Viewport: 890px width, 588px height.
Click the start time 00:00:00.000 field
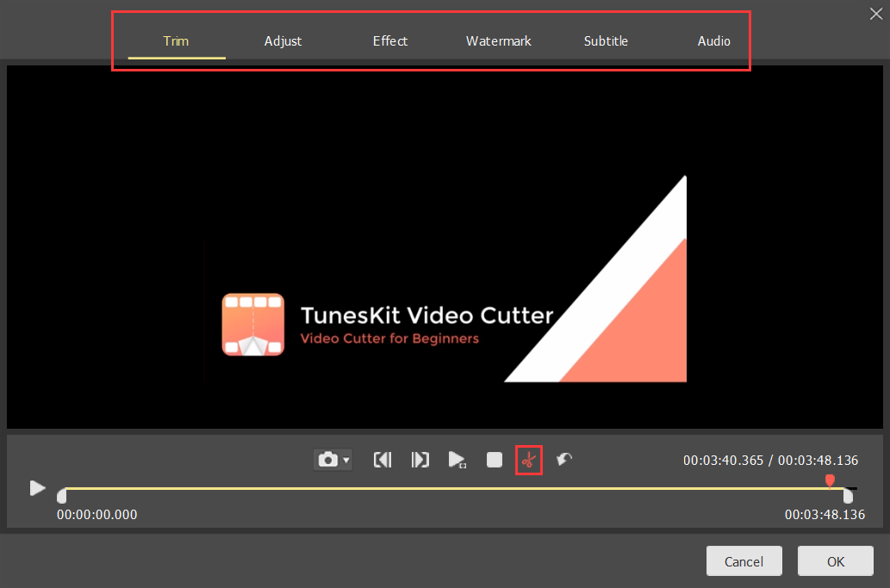[x=97, y=514]
